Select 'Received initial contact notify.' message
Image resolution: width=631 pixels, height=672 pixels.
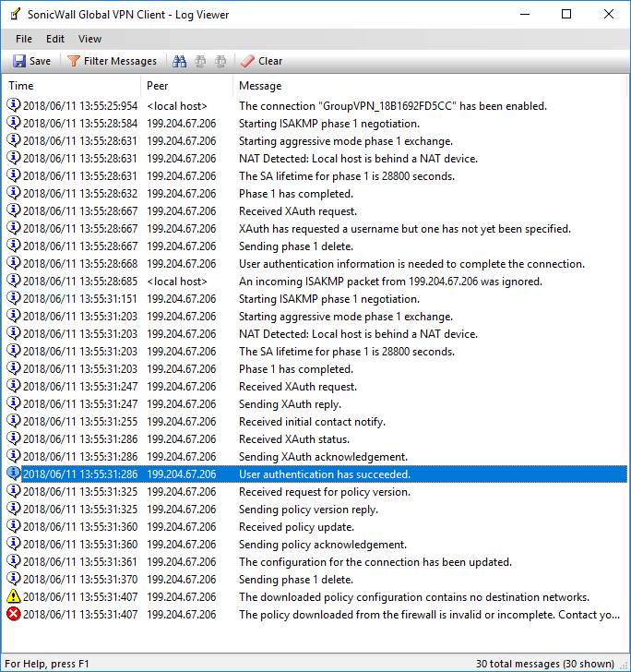(x=313, y=422)
